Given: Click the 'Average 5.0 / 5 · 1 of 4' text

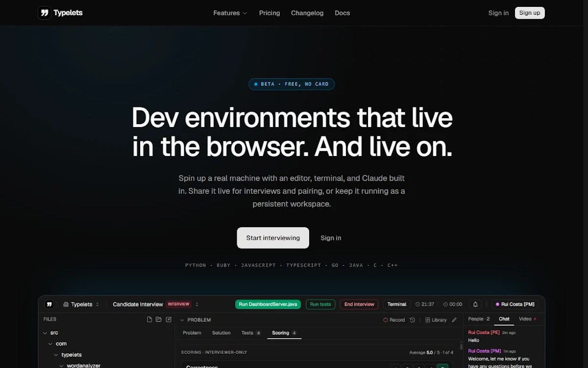Looking at the screenshot, I should 431,352.
